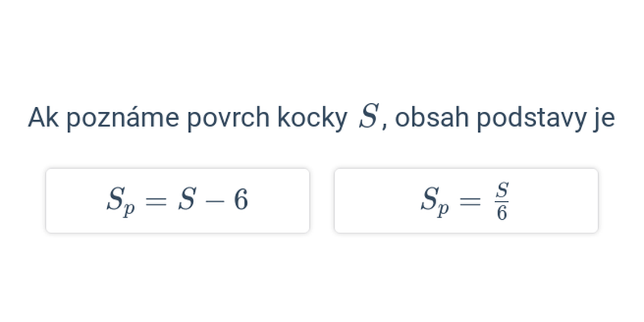Click the words 'obsah podstavy je'
The image size is (644, 322).
point(505,118)
